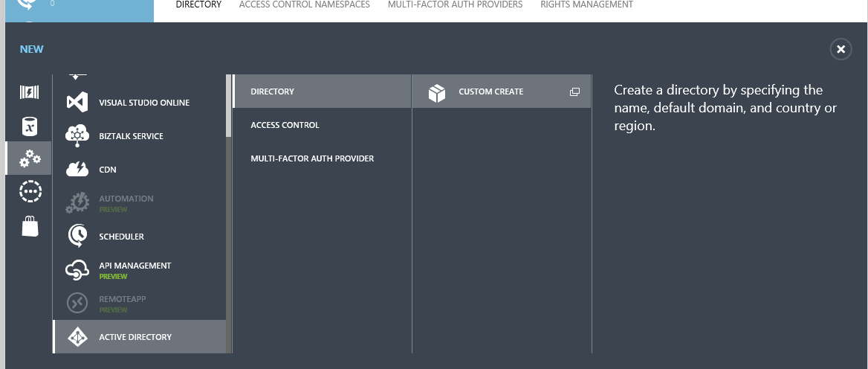The height and width of the screenshot is (369, 868).
Task: Select ACTIVE DIRECTORY in service list
Action: (x=140, y=337)
